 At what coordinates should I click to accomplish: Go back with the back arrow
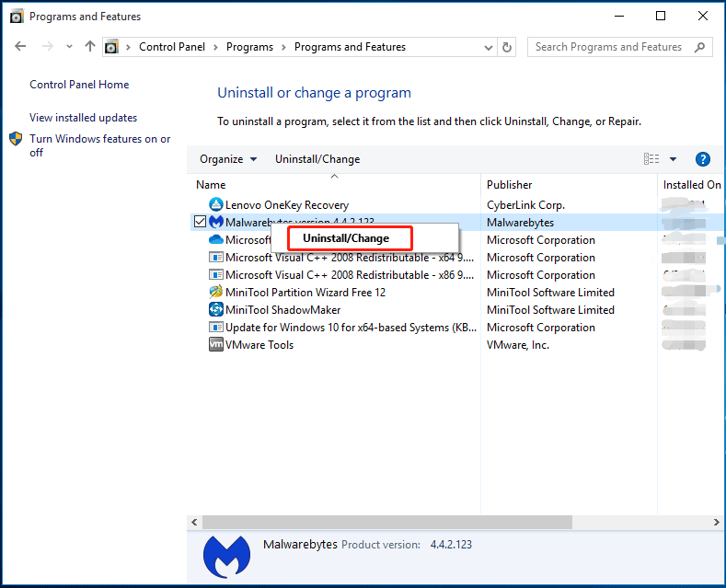[20, 46]
